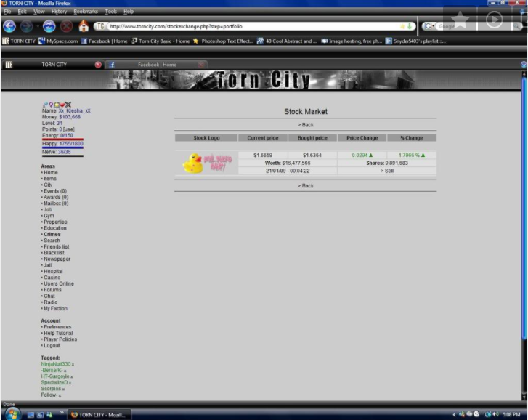Viewport: 528px width, 420px height.
Task: Open Items in the Areas list
Action: (x=50, y=179)
